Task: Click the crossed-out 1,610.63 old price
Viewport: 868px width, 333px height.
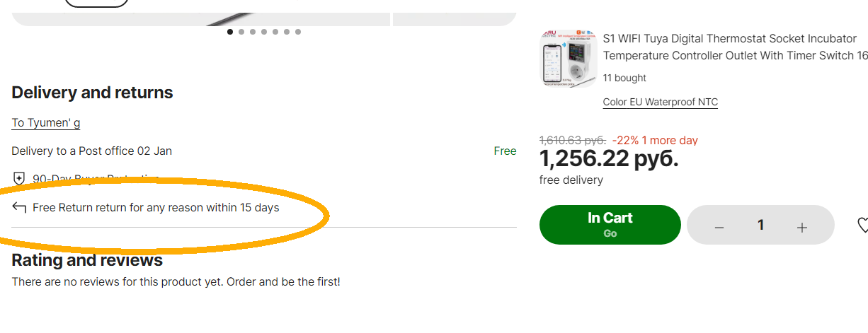Action: click(573, 140)
